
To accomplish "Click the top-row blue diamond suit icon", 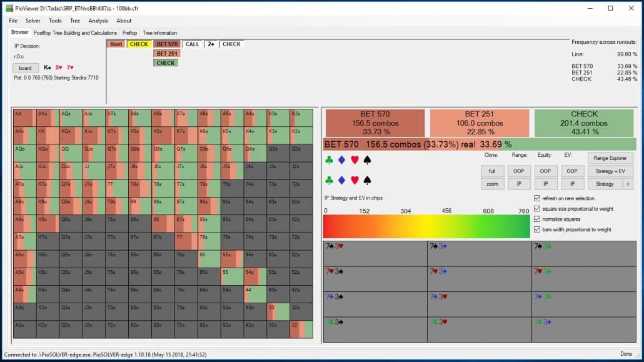I will tap(342, 160).
